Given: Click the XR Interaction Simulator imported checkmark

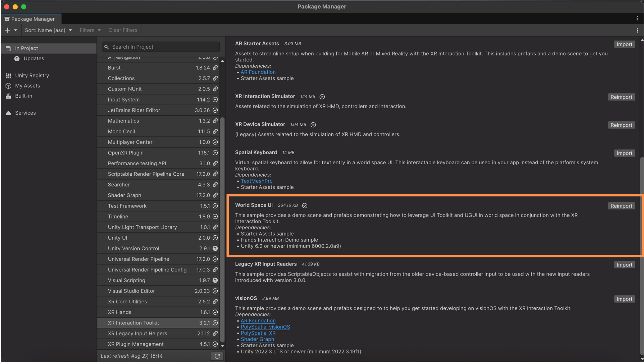Looking at the screenshot, I should (x=322, y=97).
